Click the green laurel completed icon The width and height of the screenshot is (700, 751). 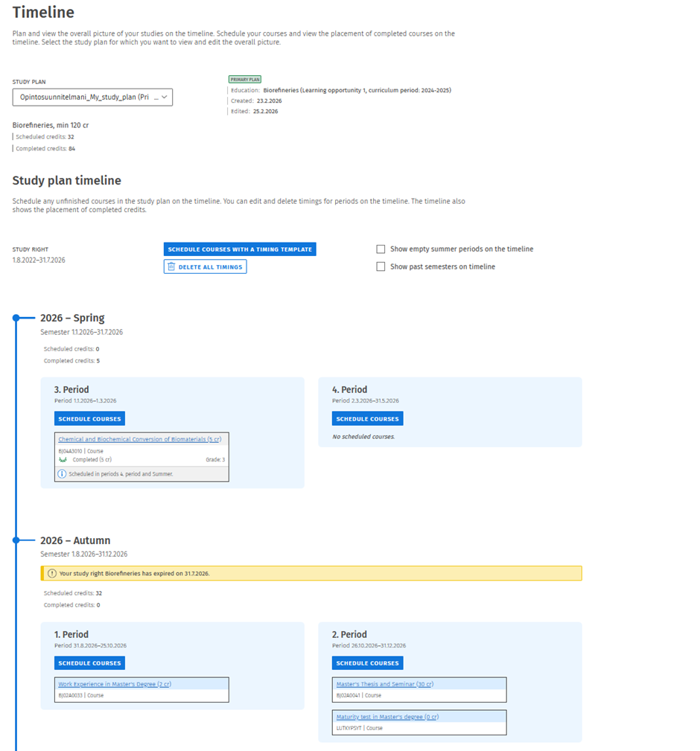63,460
